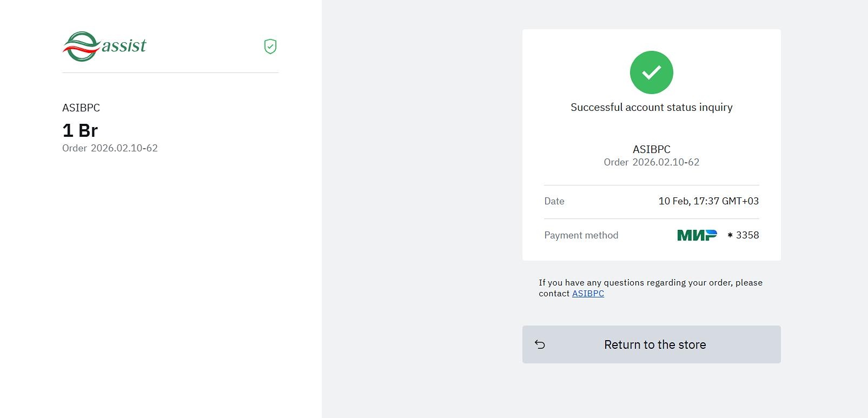Click the left panel order number 2026.02.10-62

click(x=124, y=148)
